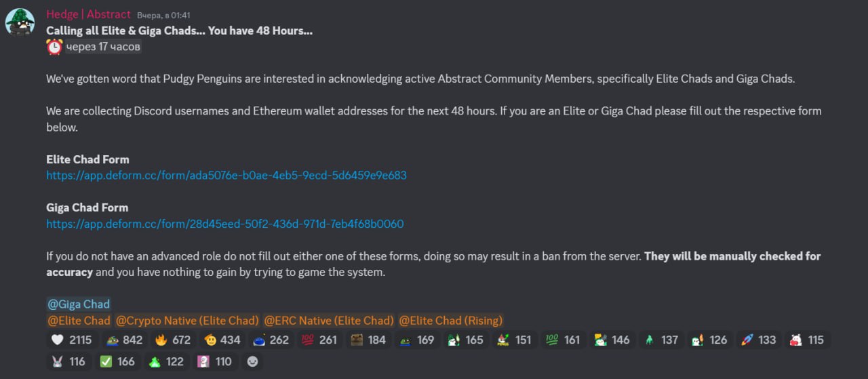
Task: Open the Hedge | Abstract user profile name
Action: (88, 14)
